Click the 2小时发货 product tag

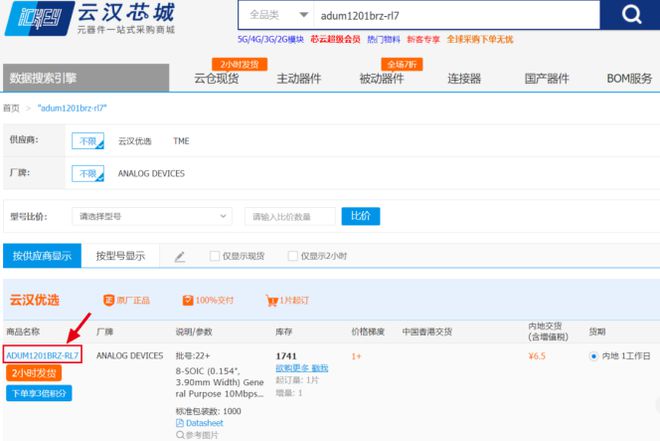point(34,373)
